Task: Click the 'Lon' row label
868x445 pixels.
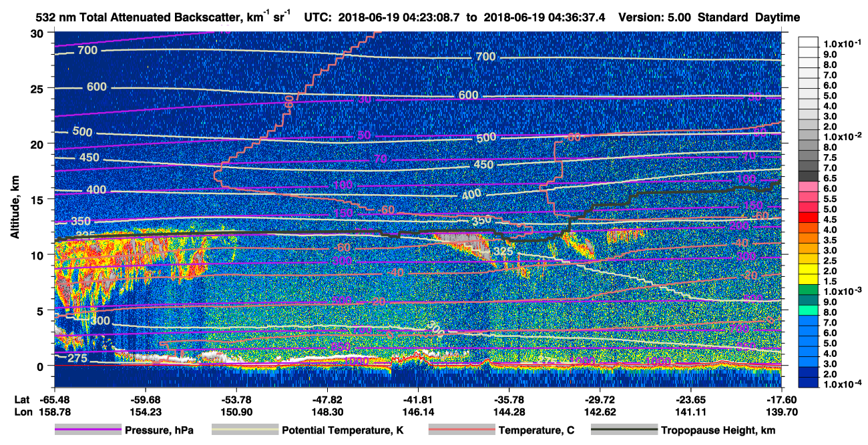Action: (22, 412)
